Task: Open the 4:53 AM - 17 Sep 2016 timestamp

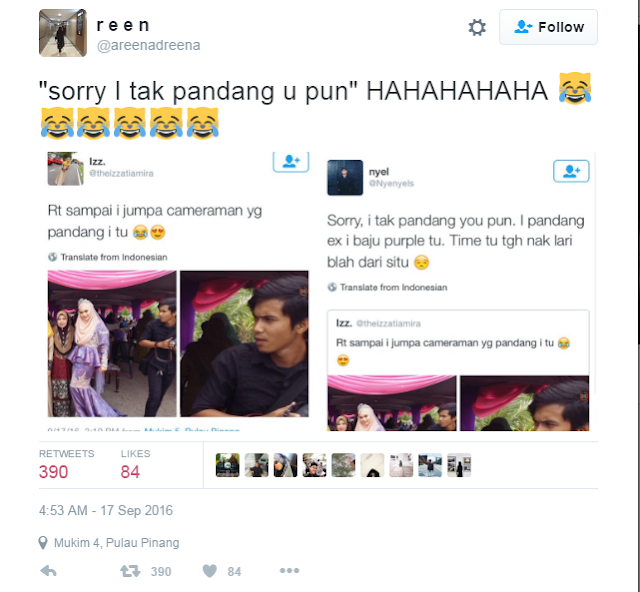Action: point(106,510)
